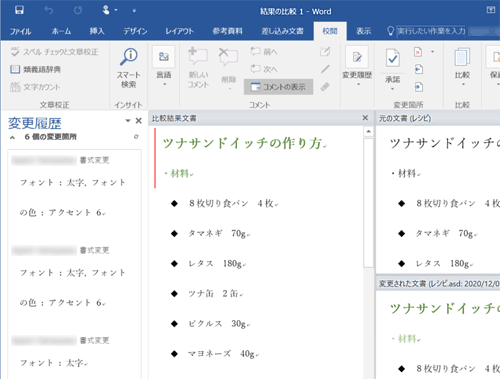Select the first 書式変更 revision entry
The image size is (500, 379).
[x=75, y=188]
